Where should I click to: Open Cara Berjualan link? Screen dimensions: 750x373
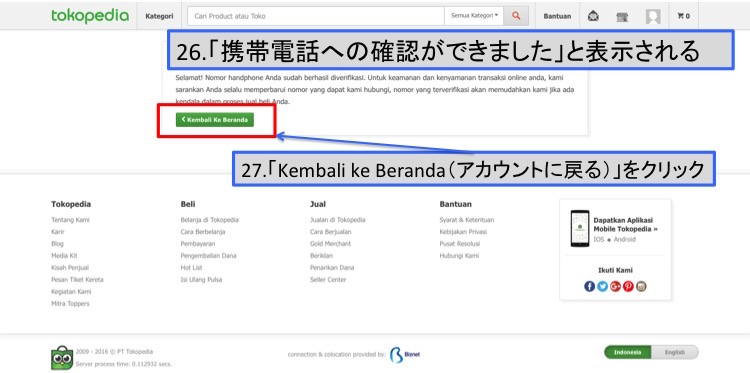pos(331,232)
